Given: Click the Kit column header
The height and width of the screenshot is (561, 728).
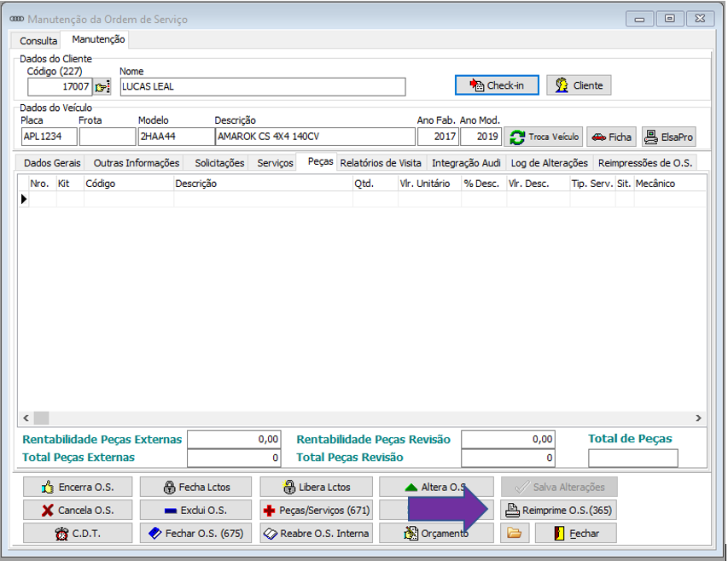Looking at the screenshot, I should pyautogui.click(x=70, y=184).
